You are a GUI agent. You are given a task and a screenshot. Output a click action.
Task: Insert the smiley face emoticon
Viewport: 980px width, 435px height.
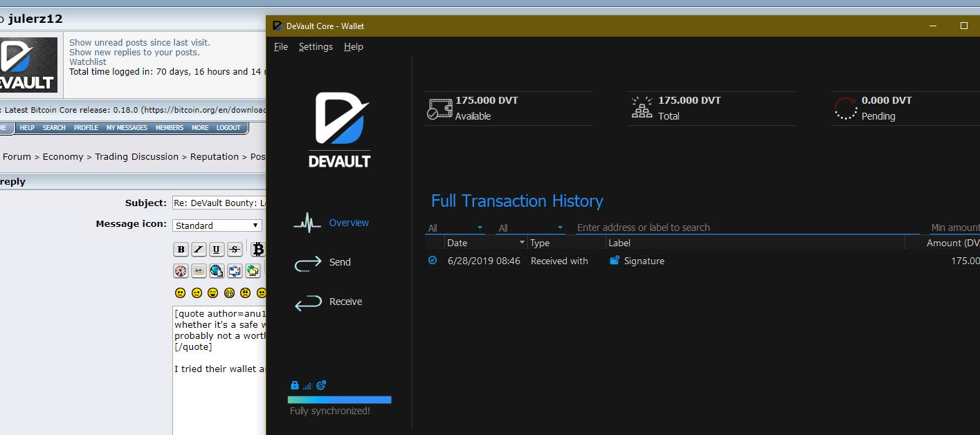[x=181, y=293]
